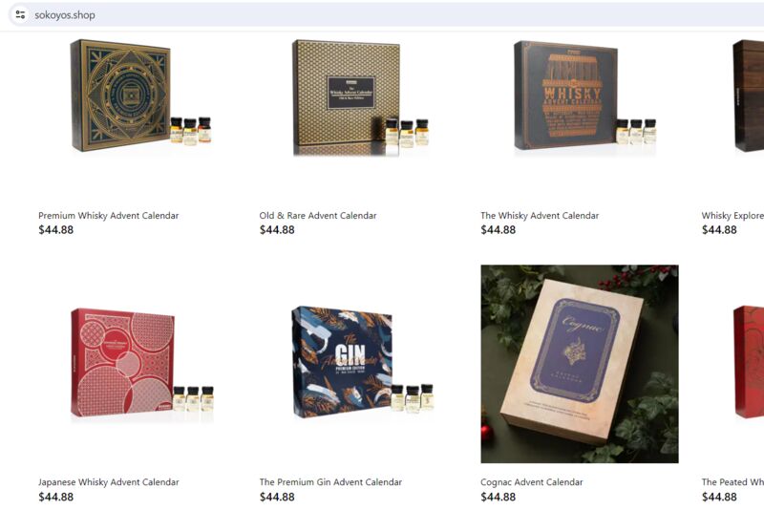Click The Premium Gin Advent Calendar title
This screenshot has height=532, width=764.
tap(330, 481)
